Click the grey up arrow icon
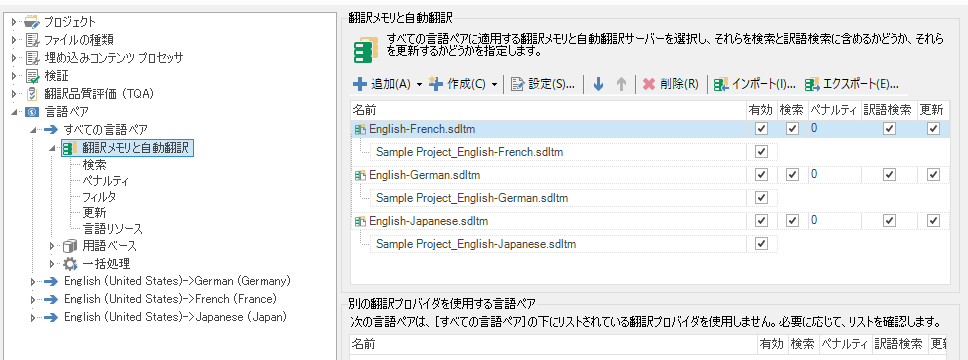Viewport: 968px width, 360px height. pyautogui.click(x=622, y=84)
